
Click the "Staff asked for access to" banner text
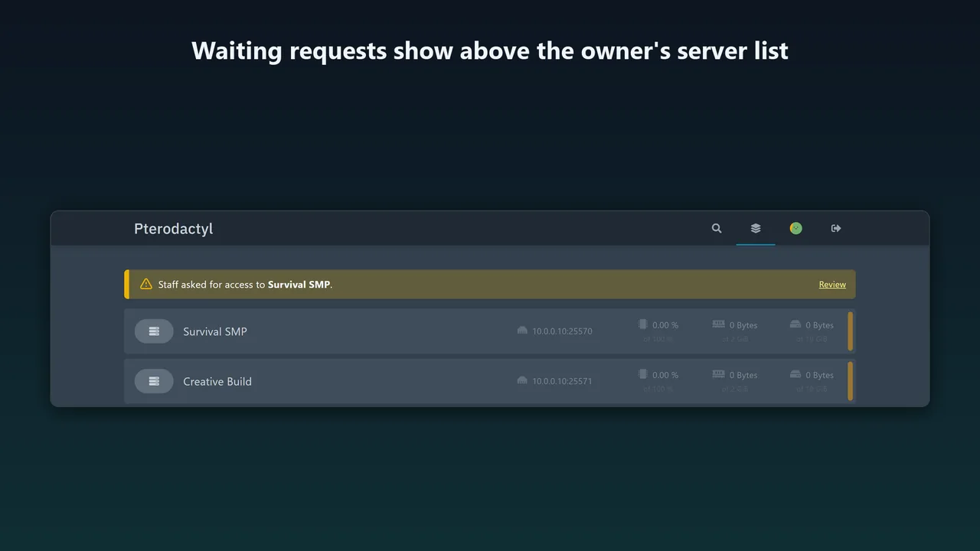[x=211, y=285]
